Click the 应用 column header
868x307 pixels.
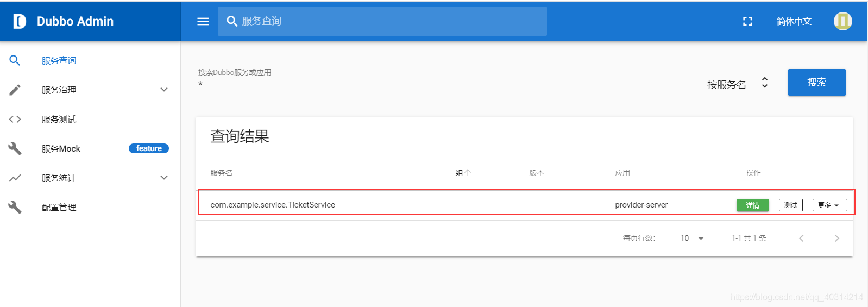[622, 173]
